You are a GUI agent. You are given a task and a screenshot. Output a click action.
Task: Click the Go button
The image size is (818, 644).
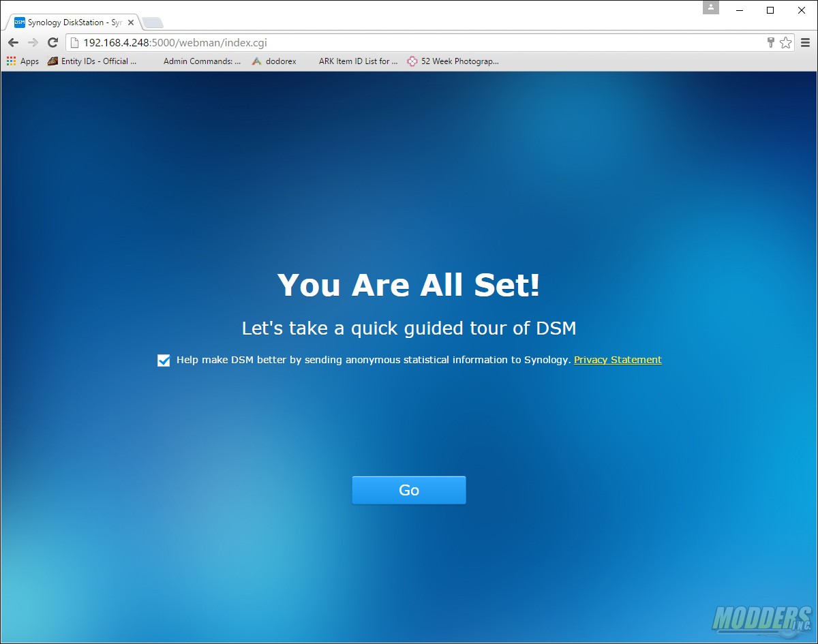tap(409, 490)
